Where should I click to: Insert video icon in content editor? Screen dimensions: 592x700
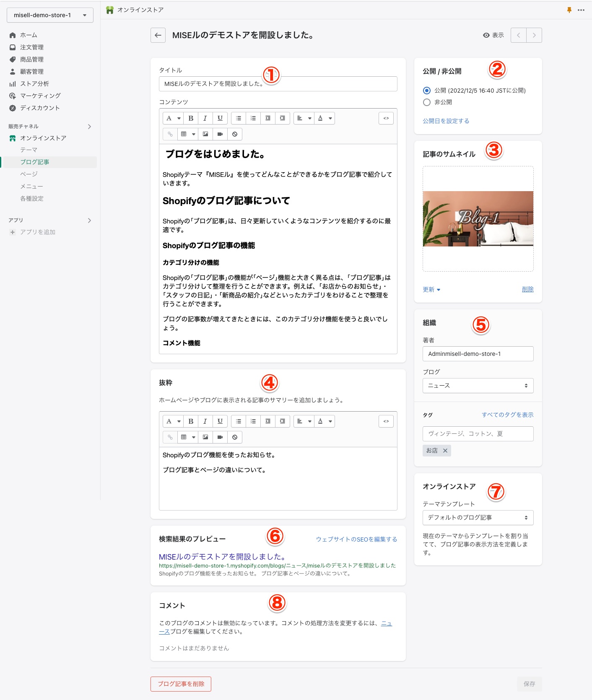coord(220,134)
